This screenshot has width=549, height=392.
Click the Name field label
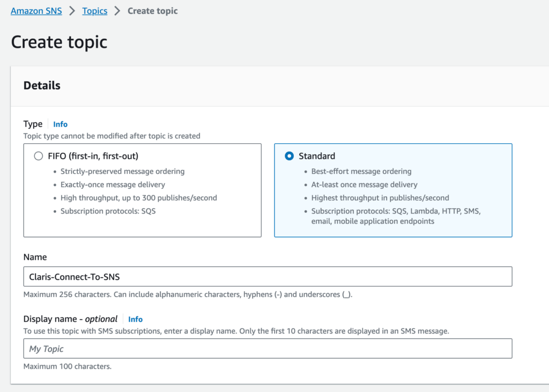[x=35, y=257]
